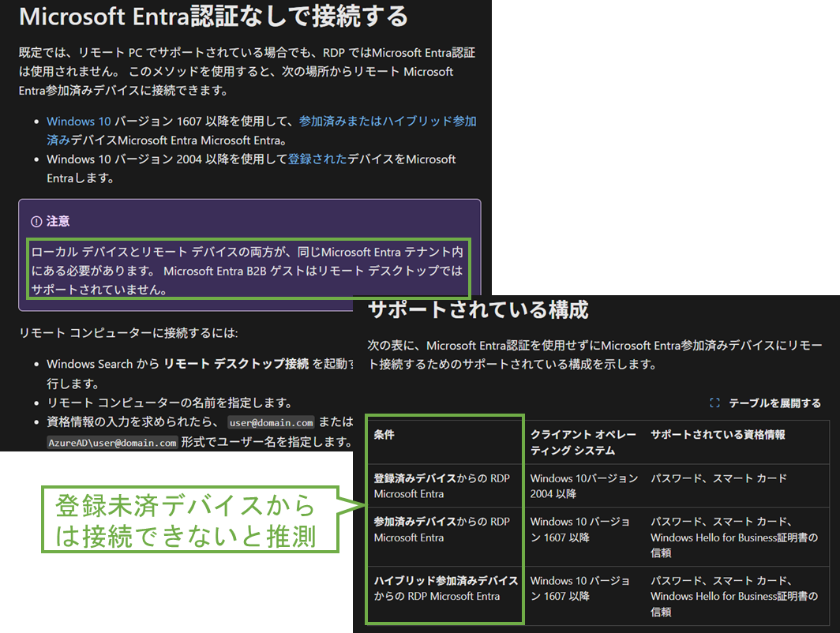Select the AzureAD\user@domain.com code text
Viewport: 840px width, 633px height.
click(x=112, y=442)
